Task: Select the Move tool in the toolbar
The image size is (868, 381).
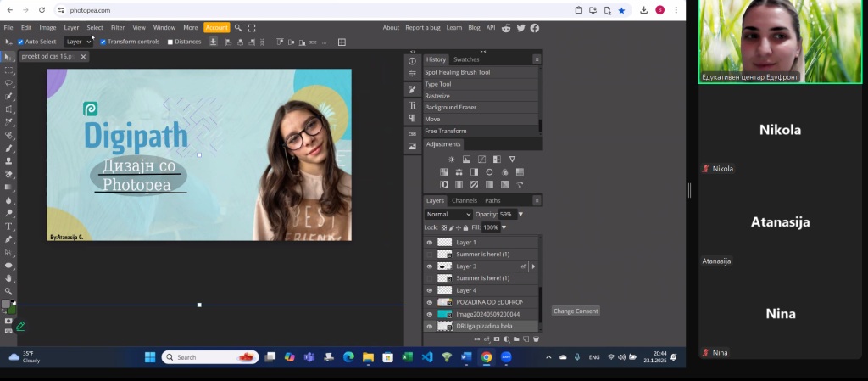Action: [x=8, y=57]
